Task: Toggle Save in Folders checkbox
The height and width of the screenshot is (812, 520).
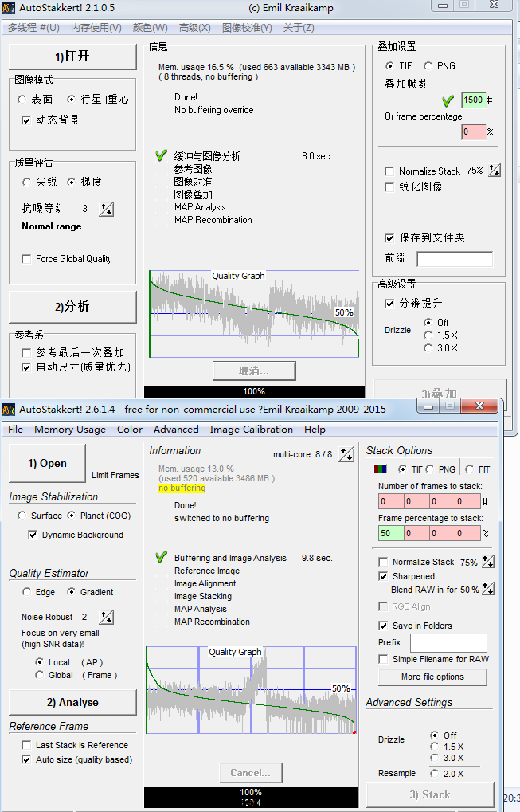Action: 383,626
